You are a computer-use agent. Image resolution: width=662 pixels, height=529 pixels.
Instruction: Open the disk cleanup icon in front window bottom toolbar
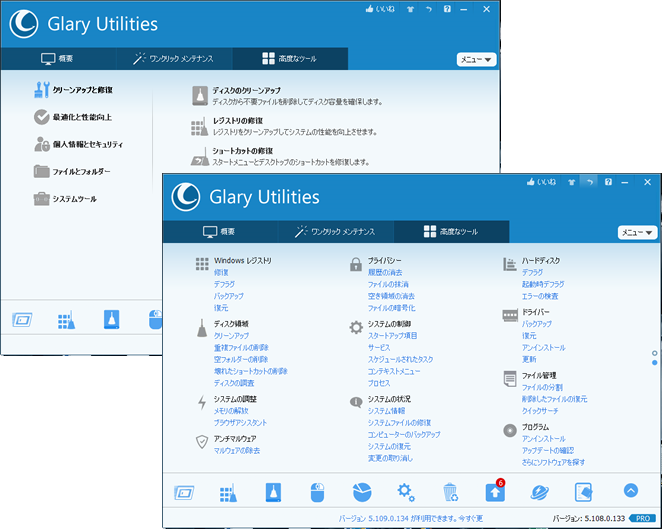(x=273, y=492)
